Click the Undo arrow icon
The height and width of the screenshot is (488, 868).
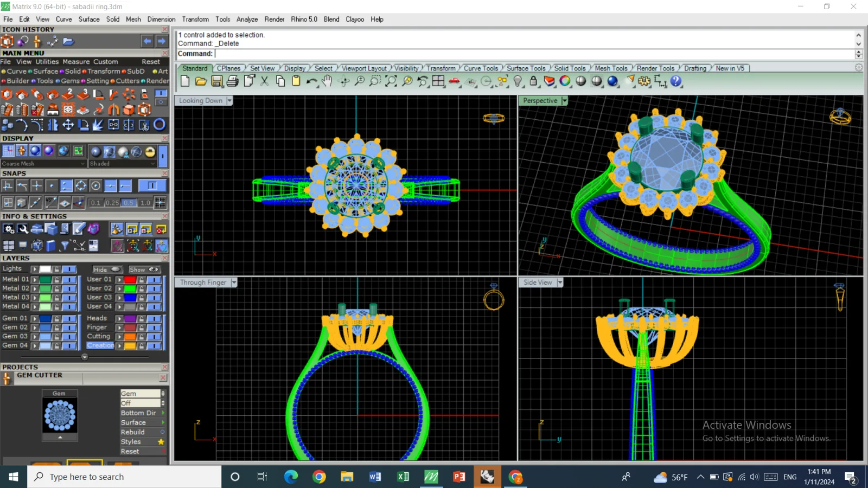pos(311,81)
